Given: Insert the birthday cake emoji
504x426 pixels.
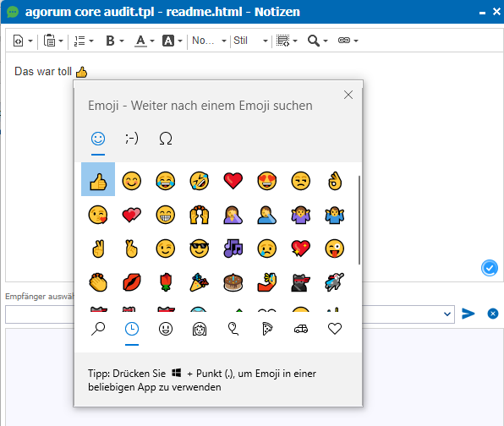Looking at the screenshot, I should pos(233,282).
